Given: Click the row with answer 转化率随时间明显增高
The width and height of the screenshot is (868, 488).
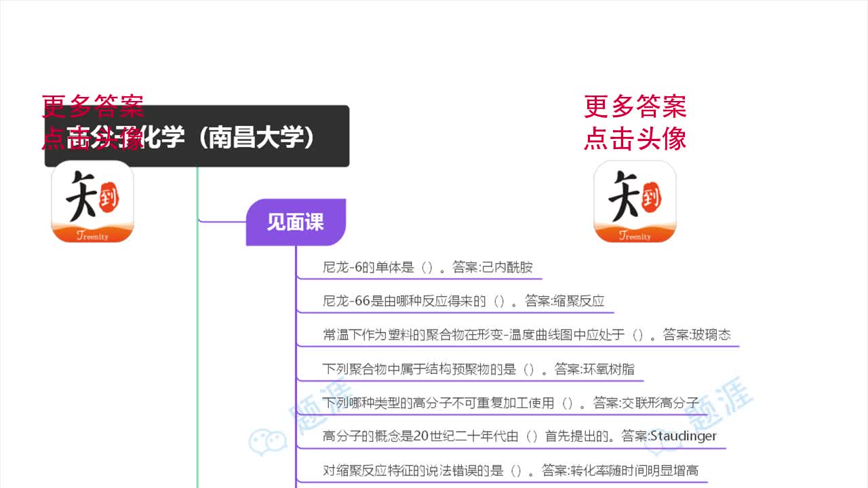Looking at the screenshot, I should (x=511, y=470).
